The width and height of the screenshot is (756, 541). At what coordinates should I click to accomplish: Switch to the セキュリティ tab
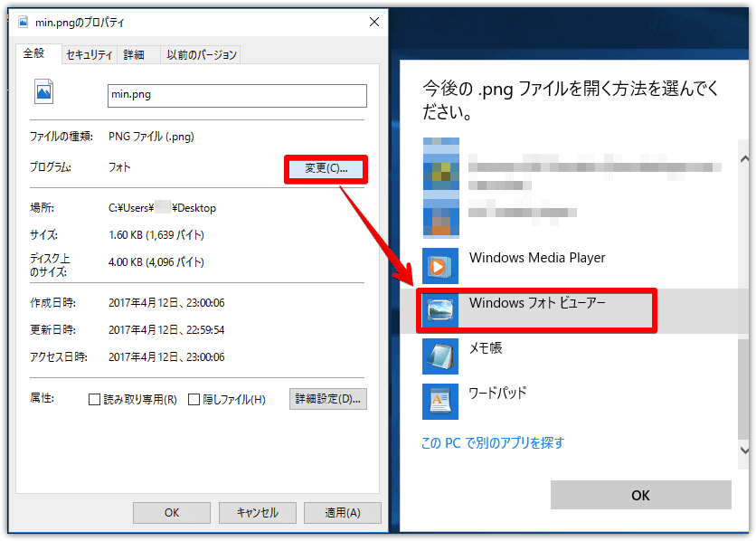tap(89, 55)
